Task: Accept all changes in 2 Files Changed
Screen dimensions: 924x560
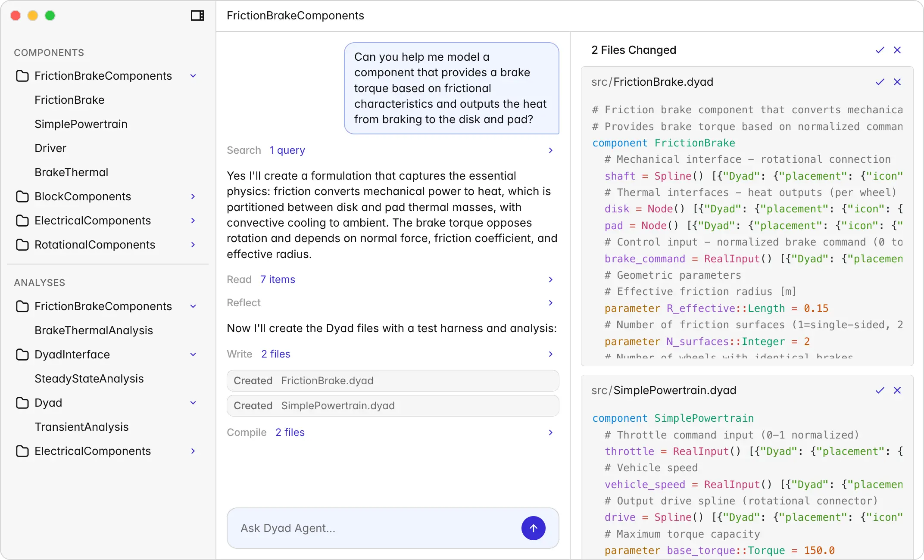Action: (880, 50)
